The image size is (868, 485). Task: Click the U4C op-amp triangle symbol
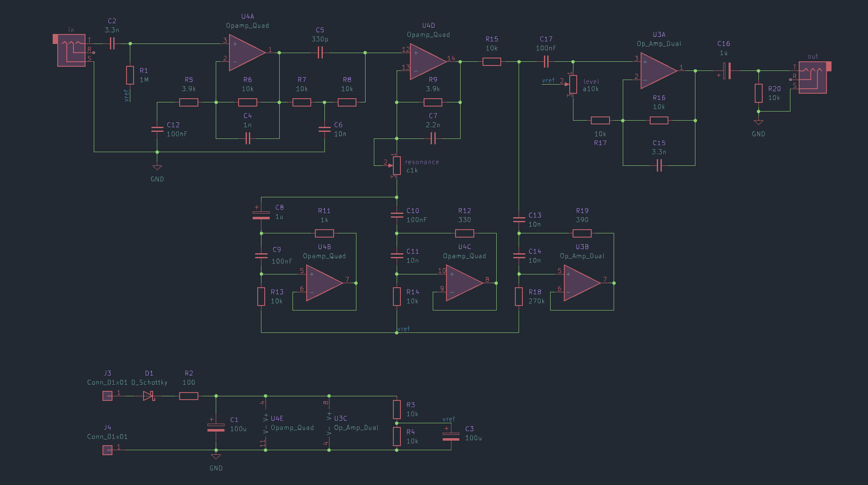pyautogui.click(x=465, y=283)
